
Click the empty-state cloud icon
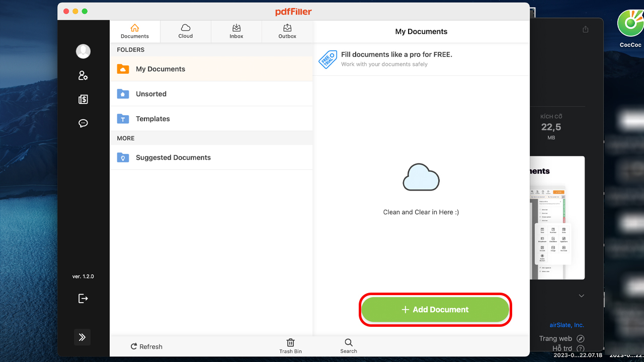[421, 177]
